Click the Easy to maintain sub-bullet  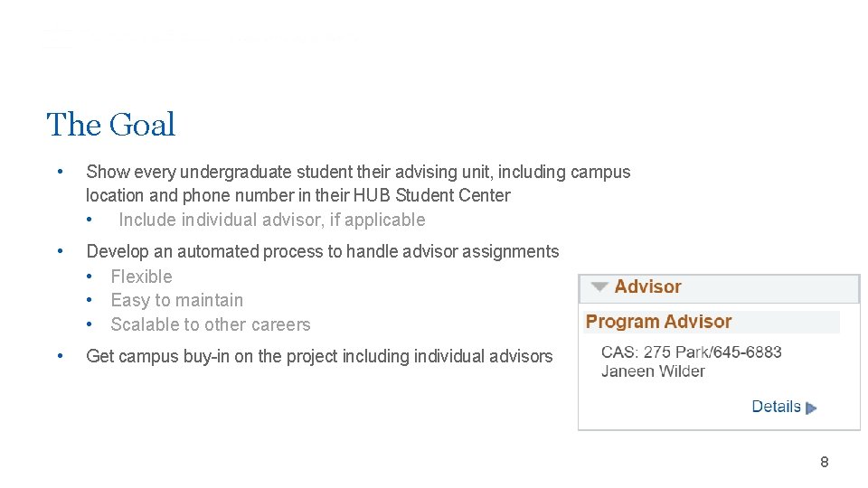tap(177, 300)
